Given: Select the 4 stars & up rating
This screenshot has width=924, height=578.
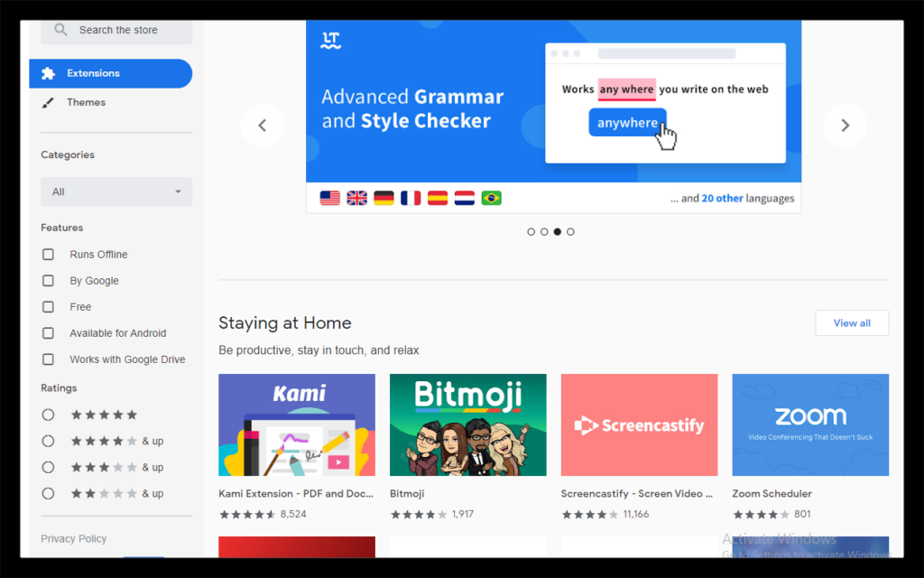Looking at the screenshot, I should pyautogui.click(x=46, y=441).
